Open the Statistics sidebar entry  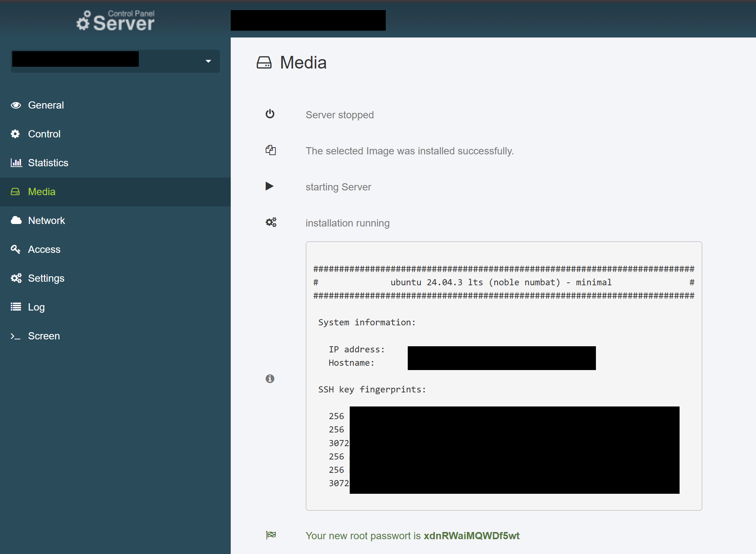click(x=48, y=163)
